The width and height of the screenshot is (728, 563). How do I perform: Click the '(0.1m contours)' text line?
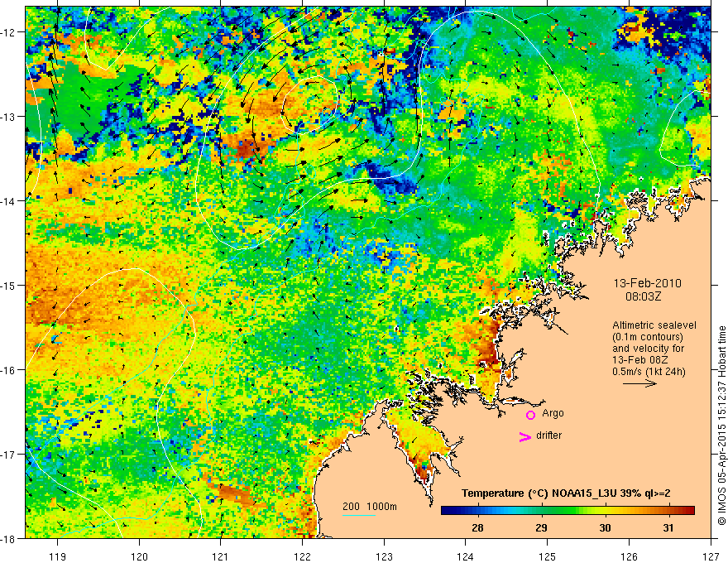[x=648, y=337]
